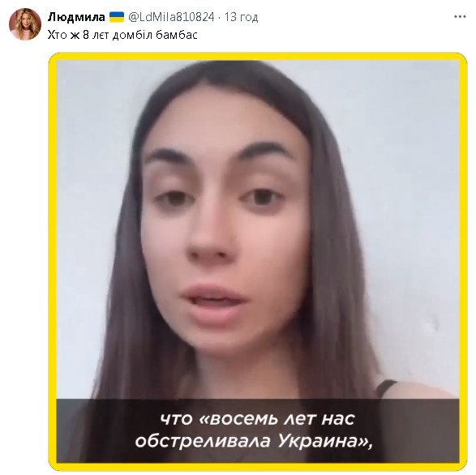Open the profile via display name Людмила
This screenshot has width=476, height=475.
76,17
